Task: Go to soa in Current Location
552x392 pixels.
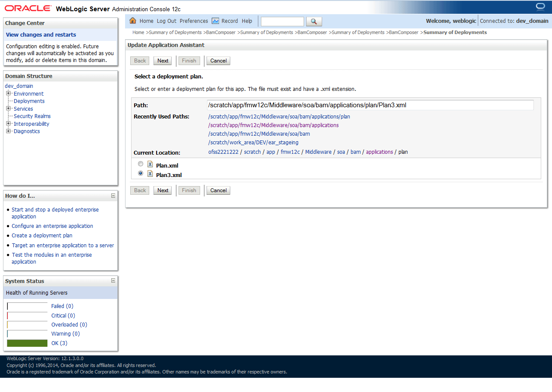Action: 341,152
